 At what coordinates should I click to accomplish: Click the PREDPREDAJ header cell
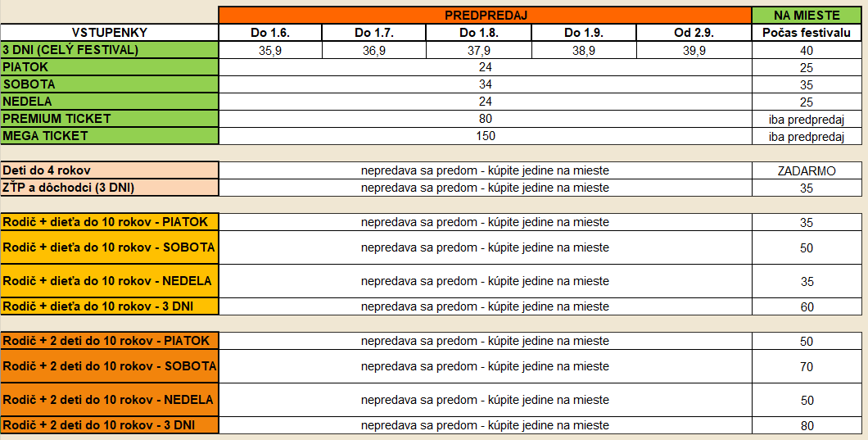485,16
